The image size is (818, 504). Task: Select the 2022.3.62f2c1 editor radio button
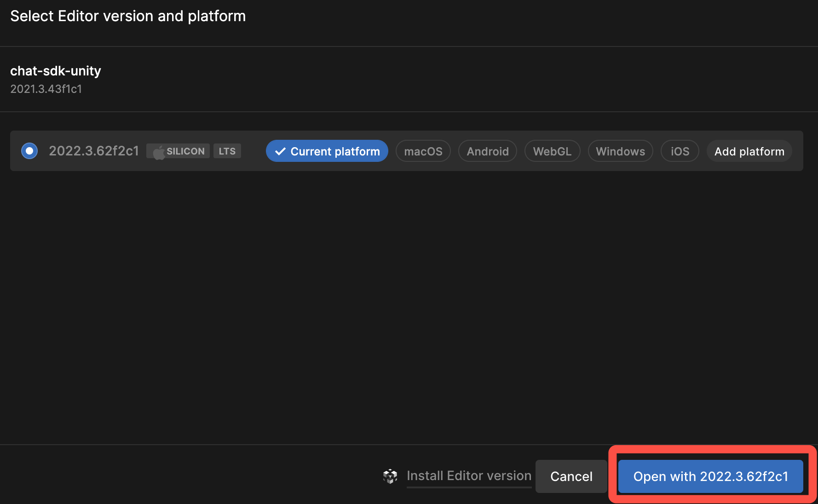pos(29,151)
